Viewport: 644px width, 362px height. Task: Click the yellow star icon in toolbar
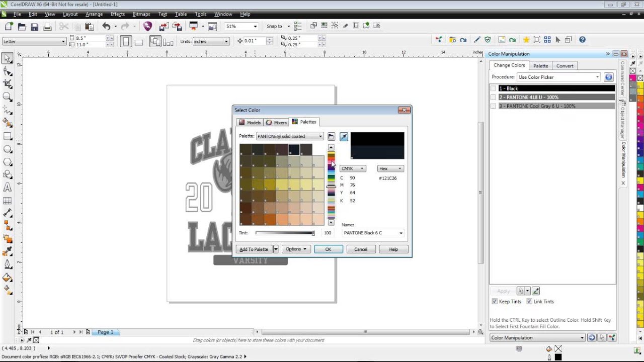click(526, 40)
